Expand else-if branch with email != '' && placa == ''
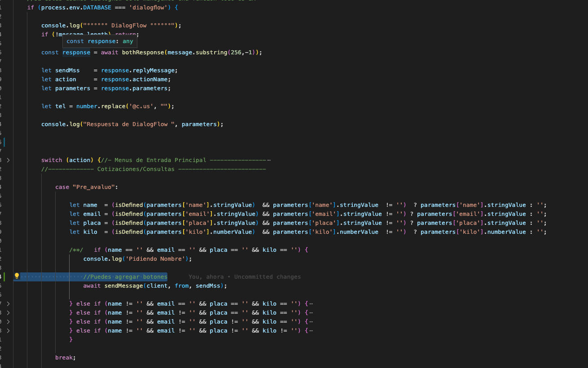 click(x=8, y=312)
